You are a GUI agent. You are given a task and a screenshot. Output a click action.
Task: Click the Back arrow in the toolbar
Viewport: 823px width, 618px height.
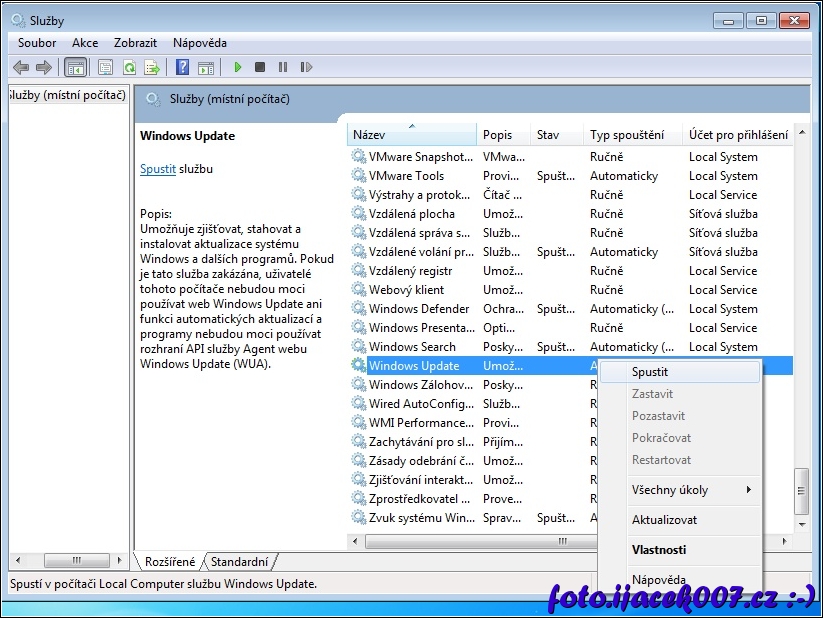pos(21,67)
